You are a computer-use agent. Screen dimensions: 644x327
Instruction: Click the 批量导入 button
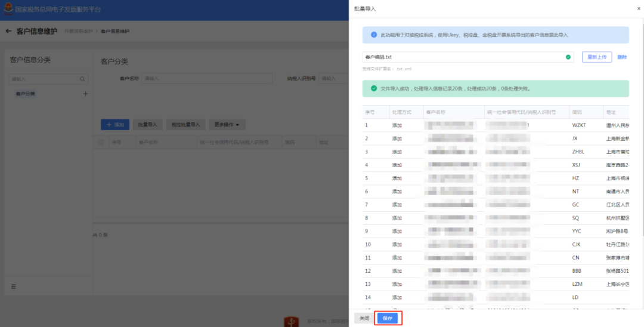coord(148,125)
